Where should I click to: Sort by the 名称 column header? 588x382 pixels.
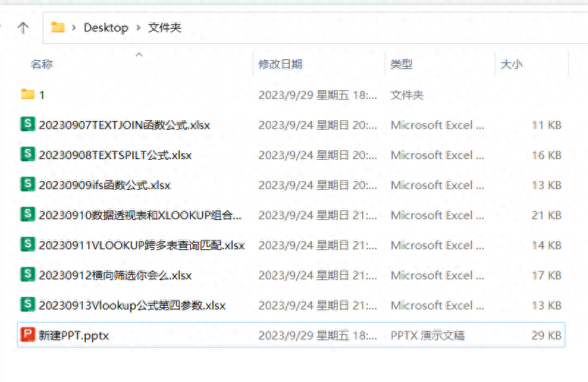tap(42, 64)
